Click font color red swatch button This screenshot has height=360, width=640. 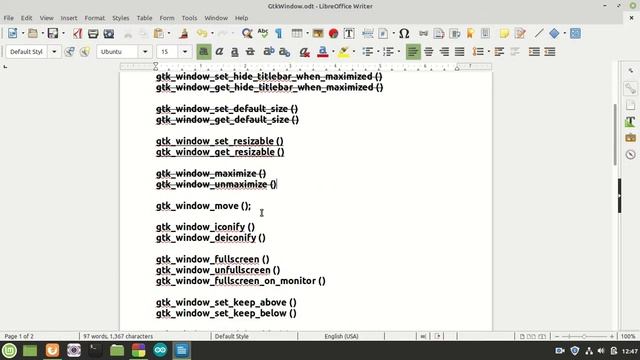coord(323,52)
